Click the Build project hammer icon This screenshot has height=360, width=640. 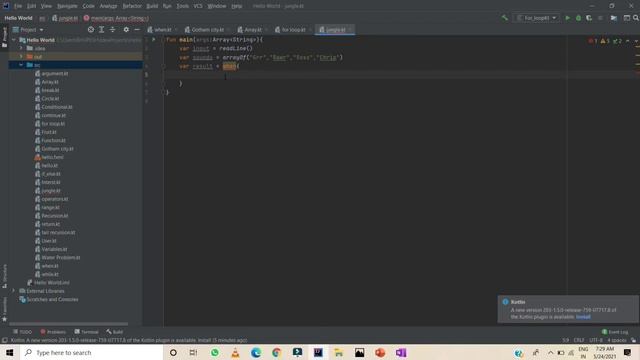504,18
